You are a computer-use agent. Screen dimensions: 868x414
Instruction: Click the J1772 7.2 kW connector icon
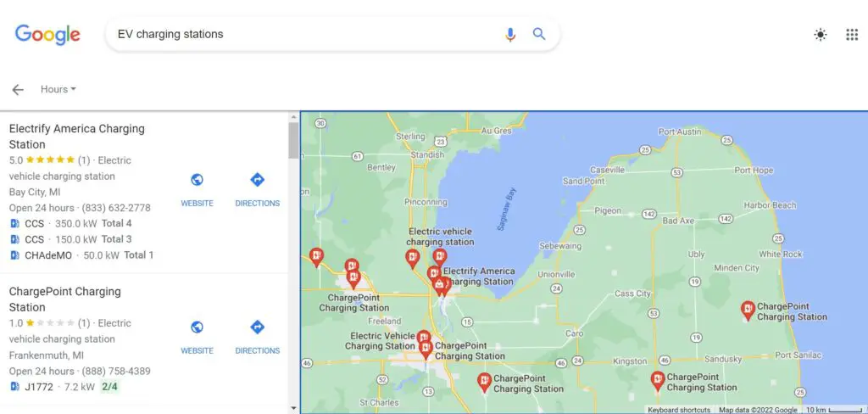[x=15, y=387]
